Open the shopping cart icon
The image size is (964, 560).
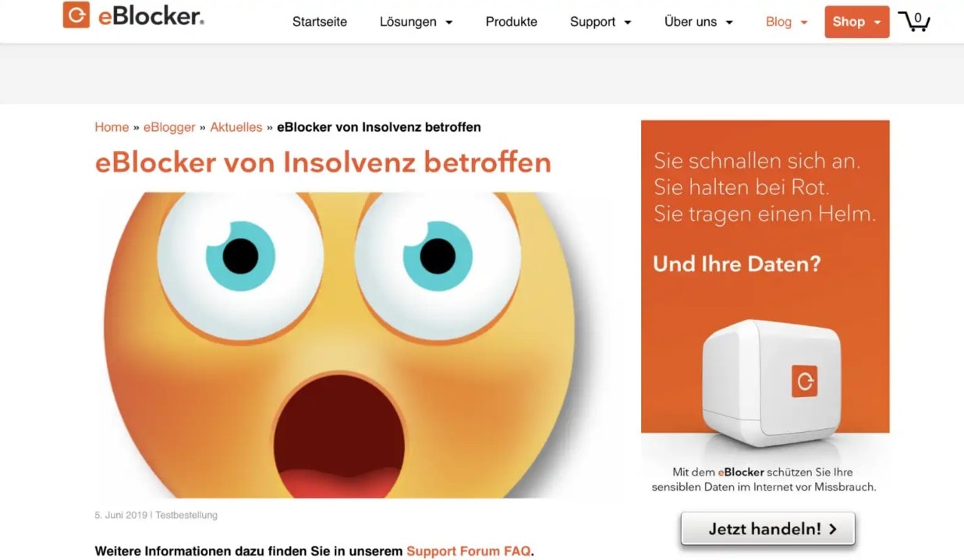914,21
